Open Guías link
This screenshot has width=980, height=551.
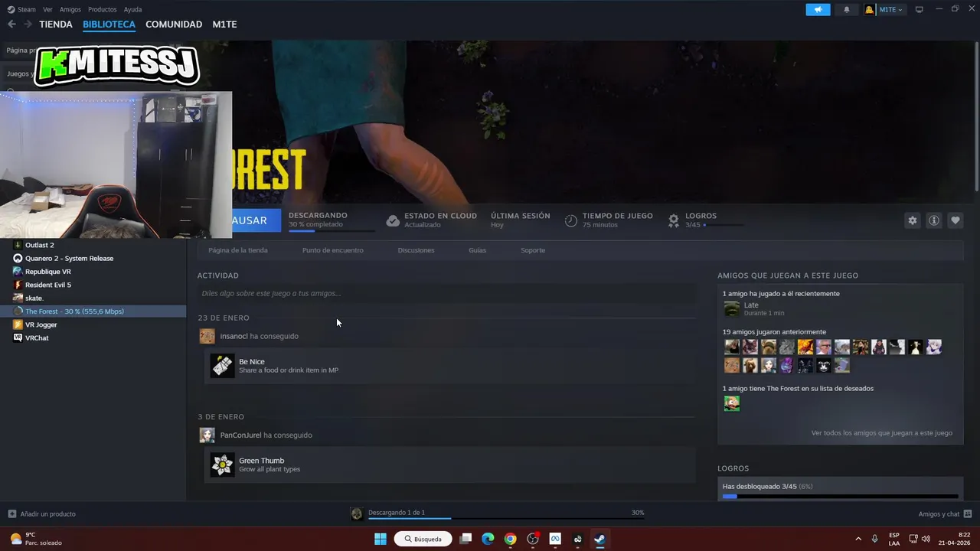tap(477, 250)
